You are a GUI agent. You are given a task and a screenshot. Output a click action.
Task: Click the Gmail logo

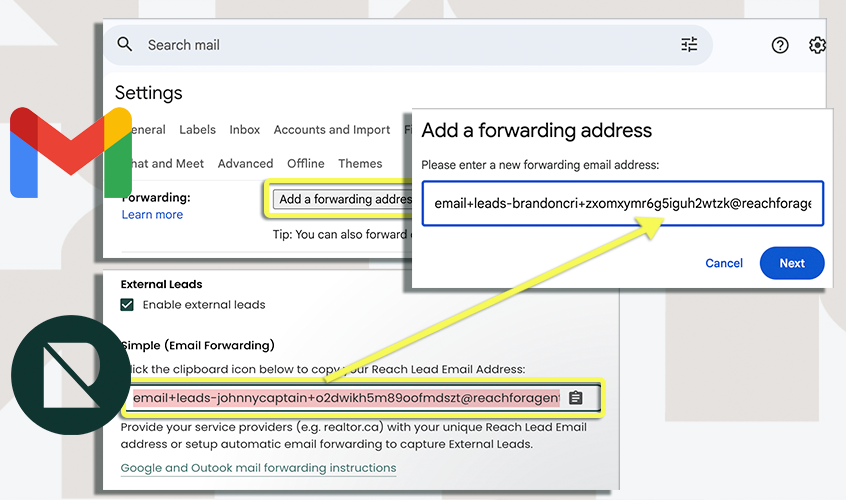[x=70, y=152]
